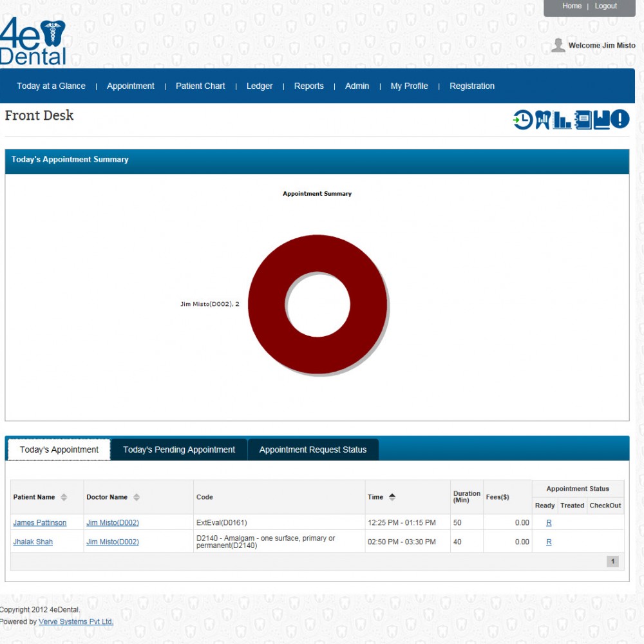Click the clock with green arrow icon
644x644 pixels.
click(x=523, y=120)
